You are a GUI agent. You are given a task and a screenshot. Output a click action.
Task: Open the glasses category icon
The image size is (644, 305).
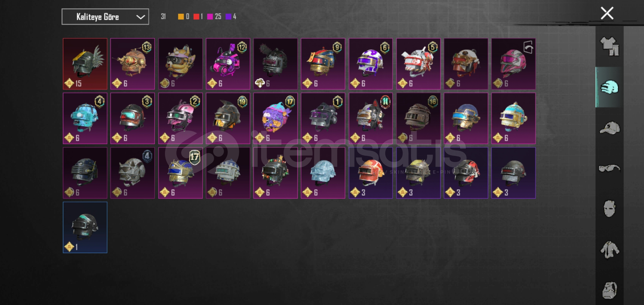[x=610, y=168]
